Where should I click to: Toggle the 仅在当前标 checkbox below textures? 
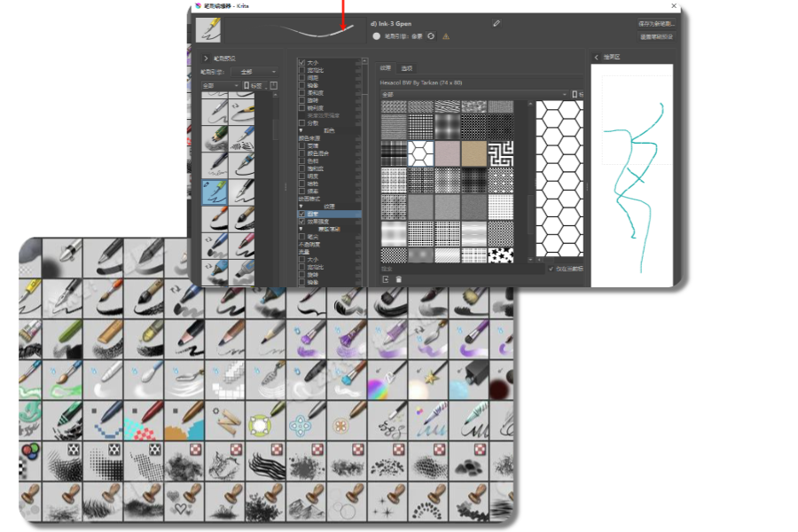pos(552,269)
